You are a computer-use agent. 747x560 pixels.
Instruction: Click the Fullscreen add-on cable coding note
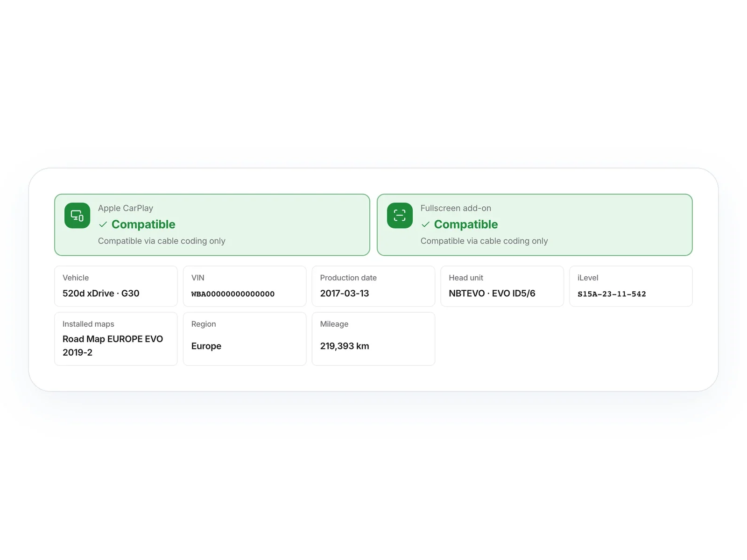point(484,241)
